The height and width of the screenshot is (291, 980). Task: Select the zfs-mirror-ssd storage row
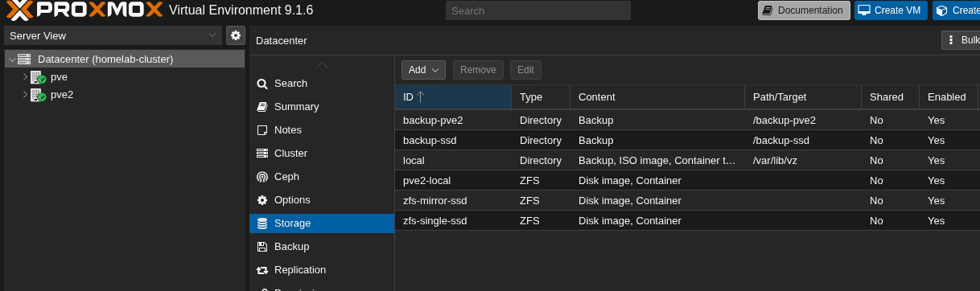(687, 201)
